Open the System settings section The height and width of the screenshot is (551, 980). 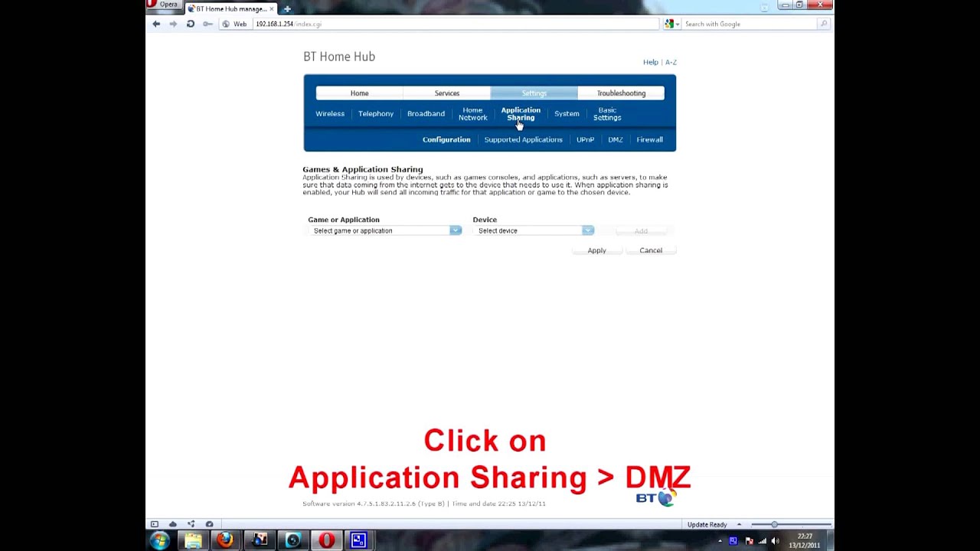coord(567,113)
